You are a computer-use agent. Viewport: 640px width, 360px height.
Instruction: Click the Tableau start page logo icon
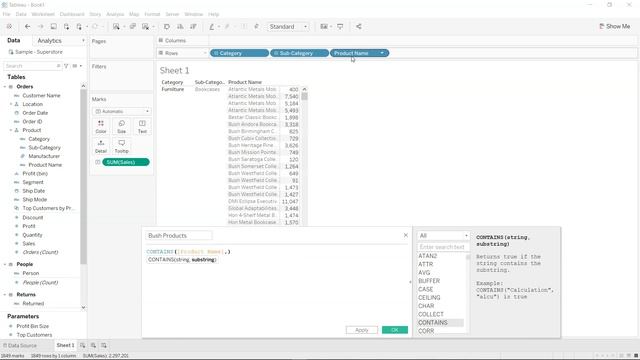[x=9, y=27]
